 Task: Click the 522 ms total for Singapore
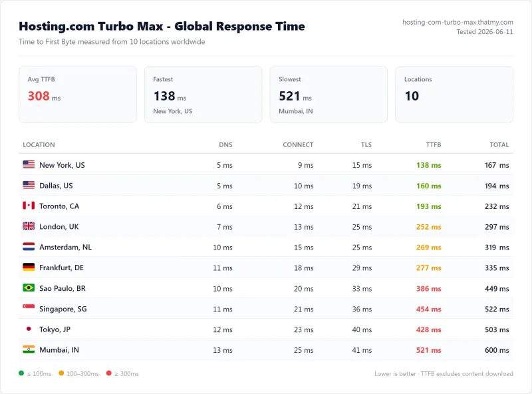coord(497,309)
